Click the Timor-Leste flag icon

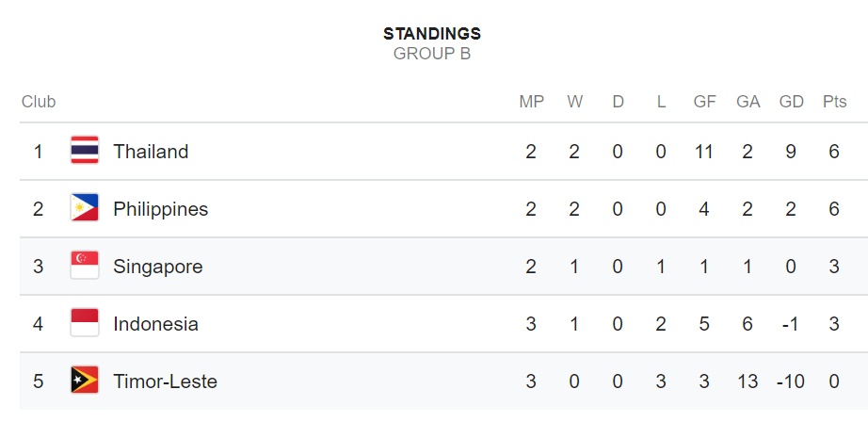85,381
